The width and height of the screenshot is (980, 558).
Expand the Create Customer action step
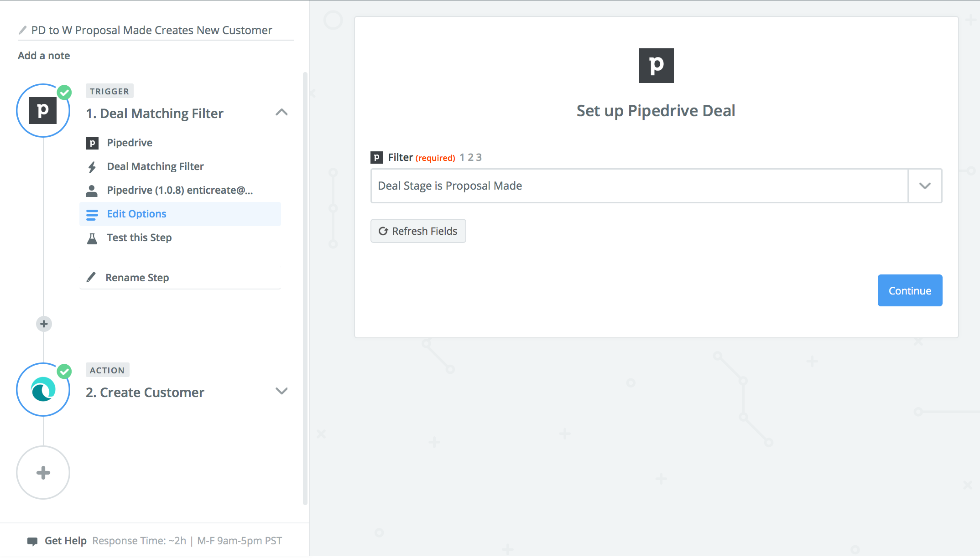281,391
